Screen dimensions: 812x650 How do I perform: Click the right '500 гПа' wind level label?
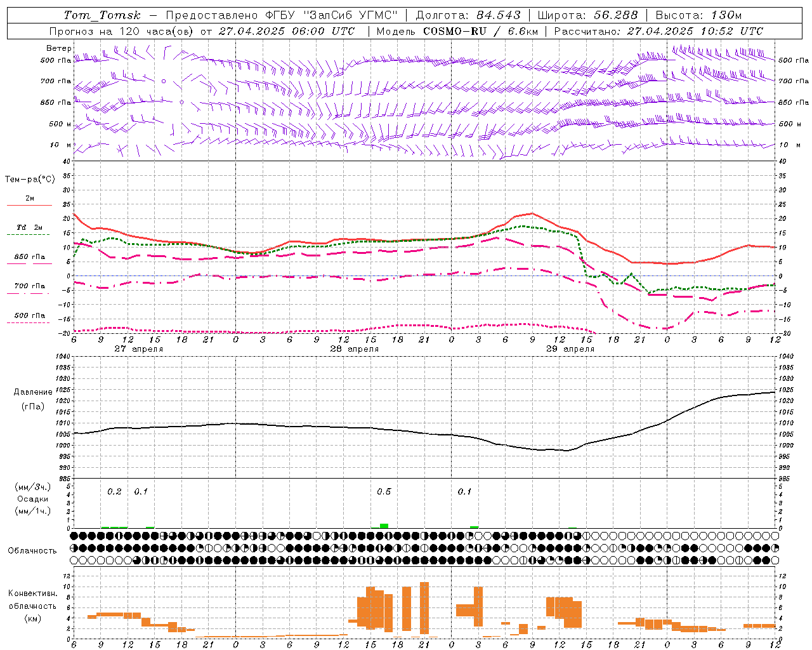coord(794,61)
